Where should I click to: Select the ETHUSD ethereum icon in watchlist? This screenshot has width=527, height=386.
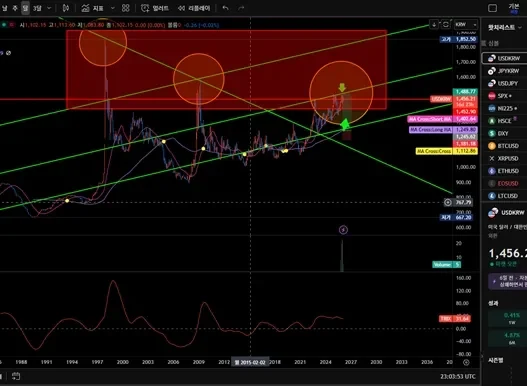(x=492, y=171)
